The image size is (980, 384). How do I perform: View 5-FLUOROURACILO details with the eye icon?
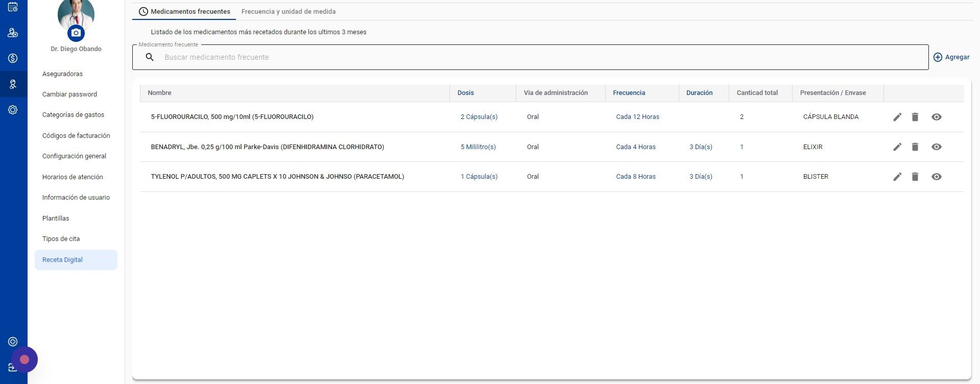936,117
